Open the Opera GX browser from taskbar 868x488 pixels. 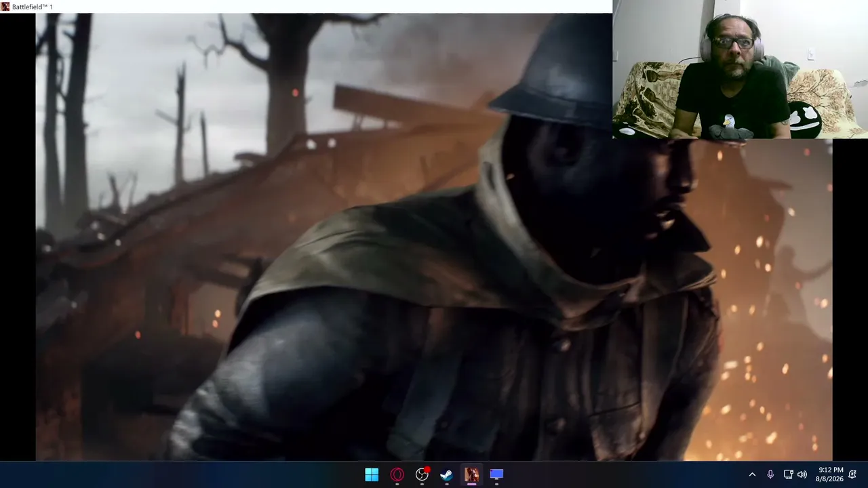(397, 474)
